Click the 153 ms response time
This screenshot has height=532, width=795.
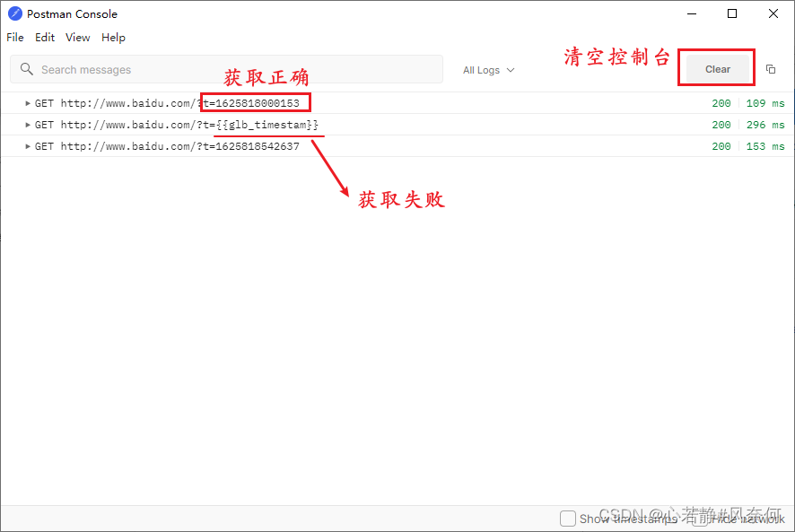coord(765,146)
